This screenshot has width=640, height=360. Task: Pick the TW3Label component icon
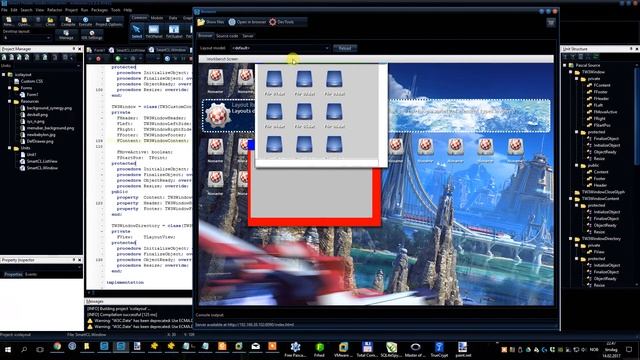174,31
